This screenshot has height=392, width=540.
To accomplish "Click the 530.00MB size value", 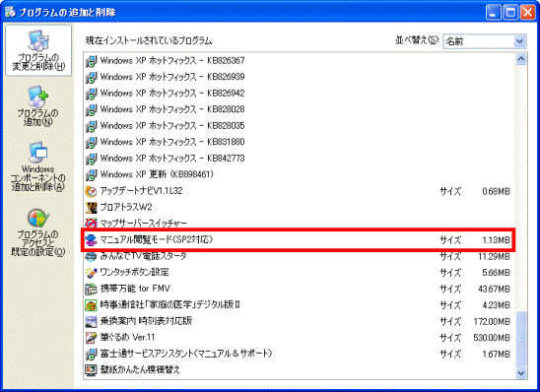I will click(x=492, y=338).
